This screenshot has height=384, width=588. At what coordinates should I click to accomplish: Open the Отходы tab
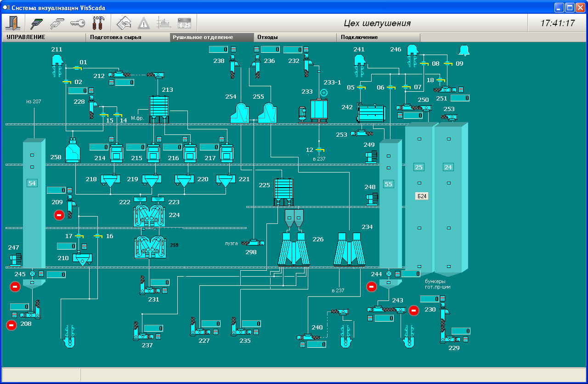(294, 38)
